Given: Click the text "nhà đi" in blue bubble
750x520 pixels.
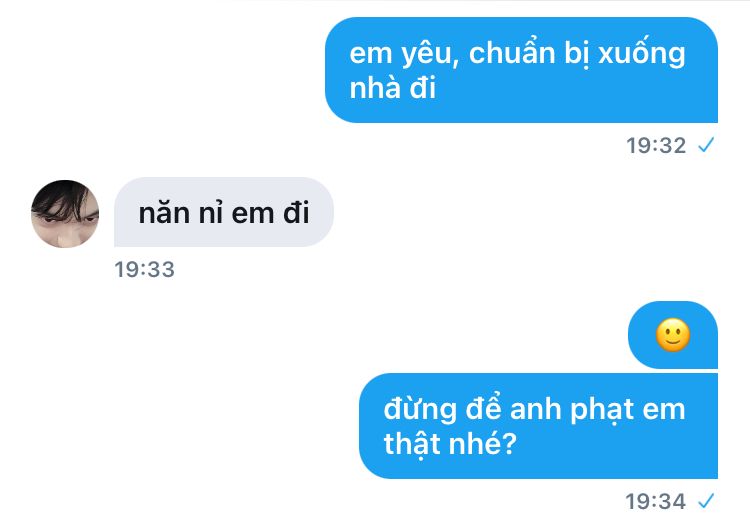Looking at the screenshot, I should point(393,88).
